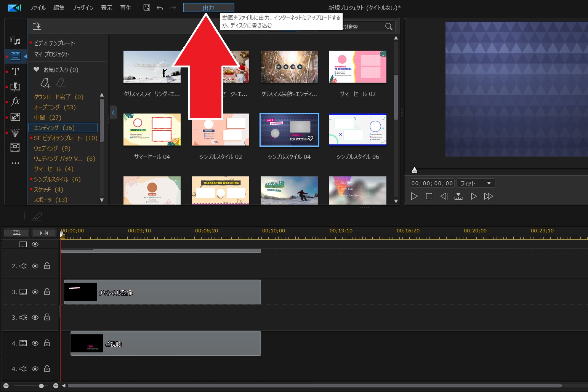Open the プラグイン menu
This screenshot has width=588, height=392.
tap(83, 8)
